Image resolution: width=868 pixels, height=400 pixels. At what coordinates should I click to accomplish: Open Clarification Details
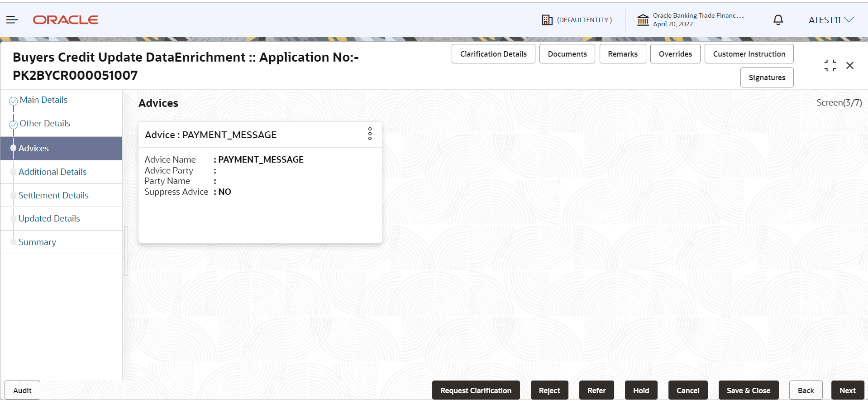pos(493,54)
